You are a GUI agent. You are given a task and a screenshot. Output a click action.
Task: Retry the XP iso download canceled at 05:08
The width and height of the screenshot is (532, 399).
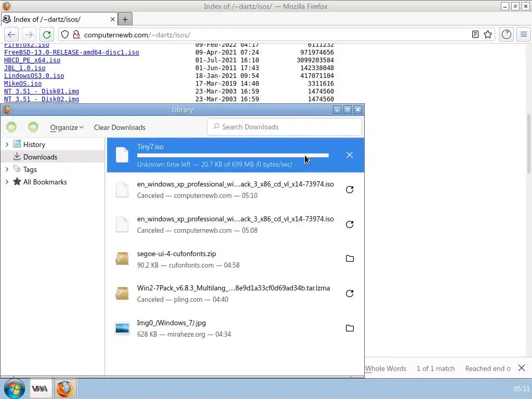tap(350, 224)
